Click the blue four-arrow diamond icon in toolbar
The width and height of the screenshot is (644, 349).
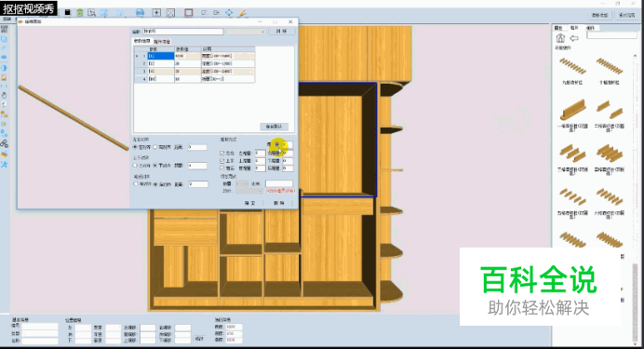pyautogui.click(x=229, y=13)
